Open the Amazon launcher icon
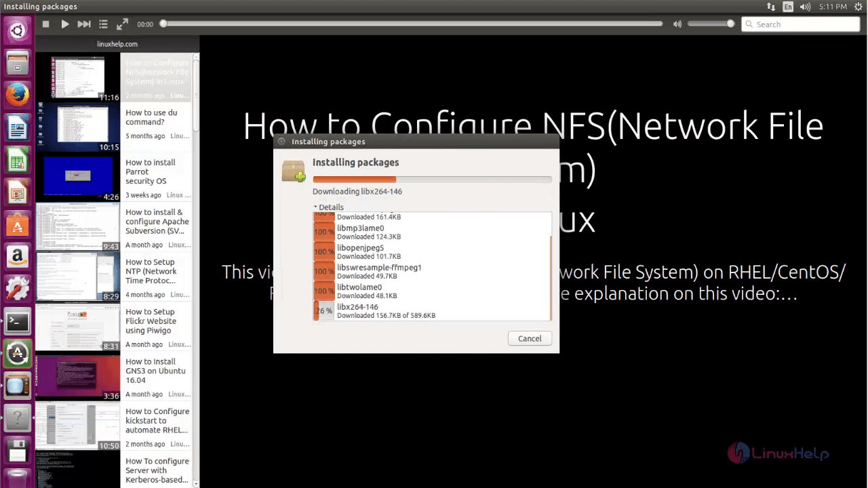868x488 pixels. pyautogui.click(x=18, y=258)
